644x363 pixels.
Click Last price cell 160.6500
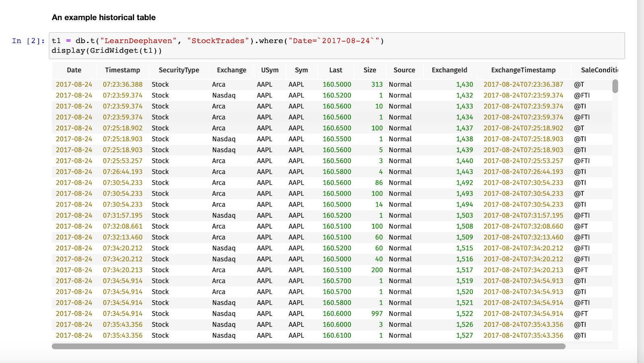tap(337, 128)
